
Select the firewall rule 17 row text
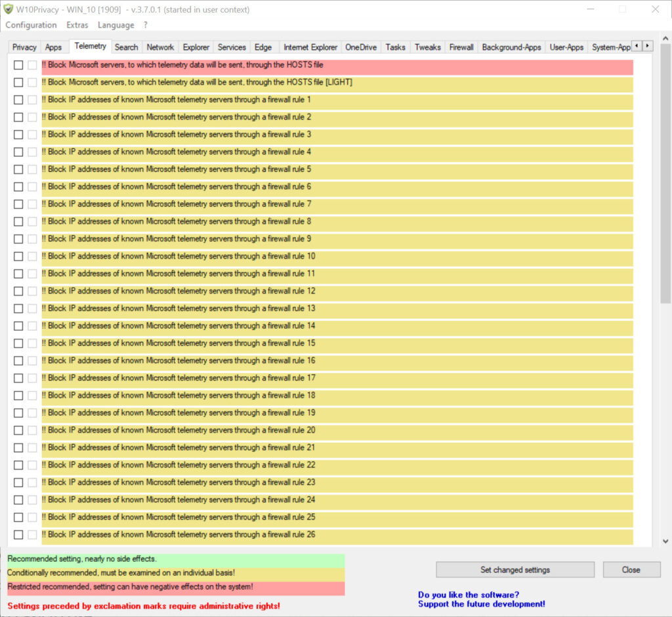point(178,377)
